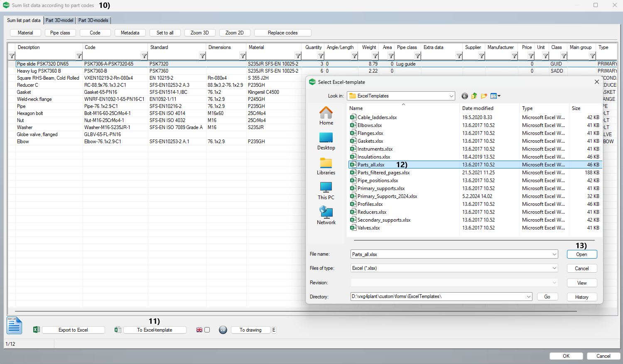Open Network location in places sidebar

(x=326, y=216)
